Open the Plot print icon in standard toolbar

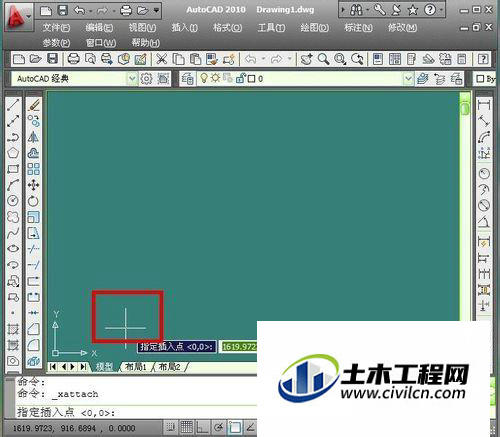pyautogui.click(x=73, y=59)
